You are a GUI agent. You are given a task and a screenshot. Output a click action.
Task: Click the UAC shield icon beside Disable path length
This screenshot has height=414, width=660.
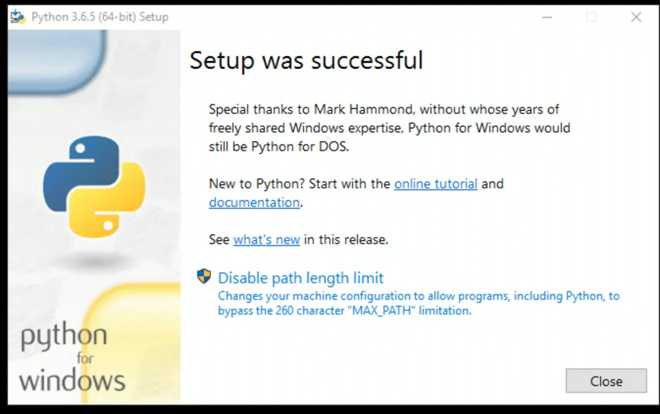click(204, 276)
